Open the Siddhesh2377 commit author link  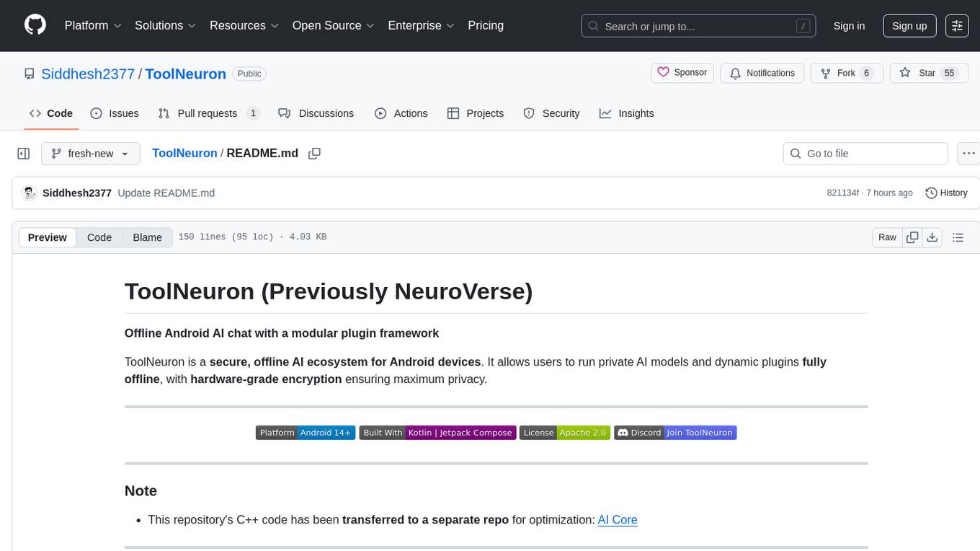pos(77,193)
